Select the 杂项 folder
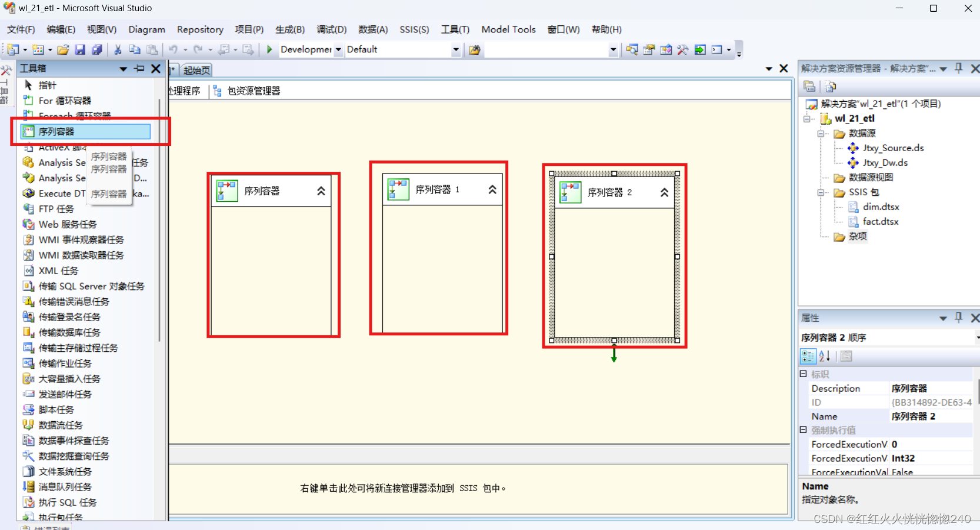The width and height of the screenshot is (980, 530). (858, 236)
